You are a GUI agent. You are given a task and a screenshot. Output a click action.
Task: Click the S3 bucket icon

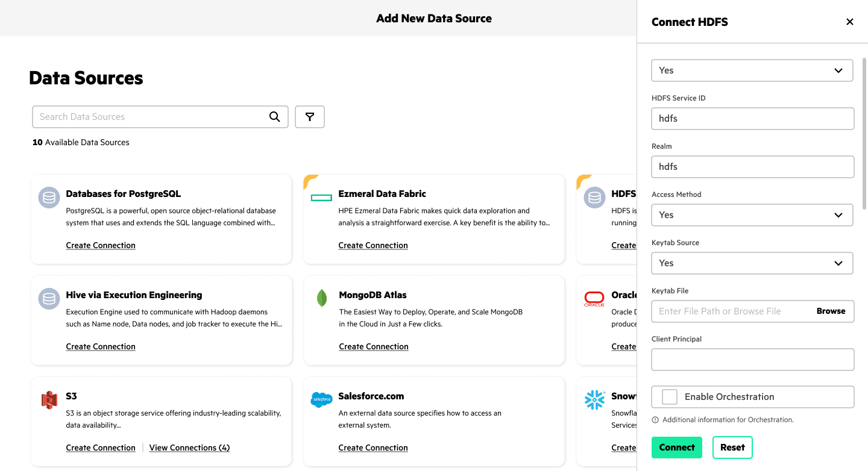click(x=49, y=399)
